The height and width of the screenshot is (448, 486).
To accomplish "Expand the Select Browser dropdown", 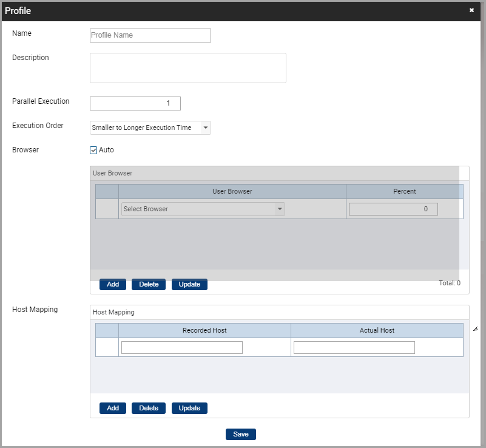I will click(x=203, y=209).
